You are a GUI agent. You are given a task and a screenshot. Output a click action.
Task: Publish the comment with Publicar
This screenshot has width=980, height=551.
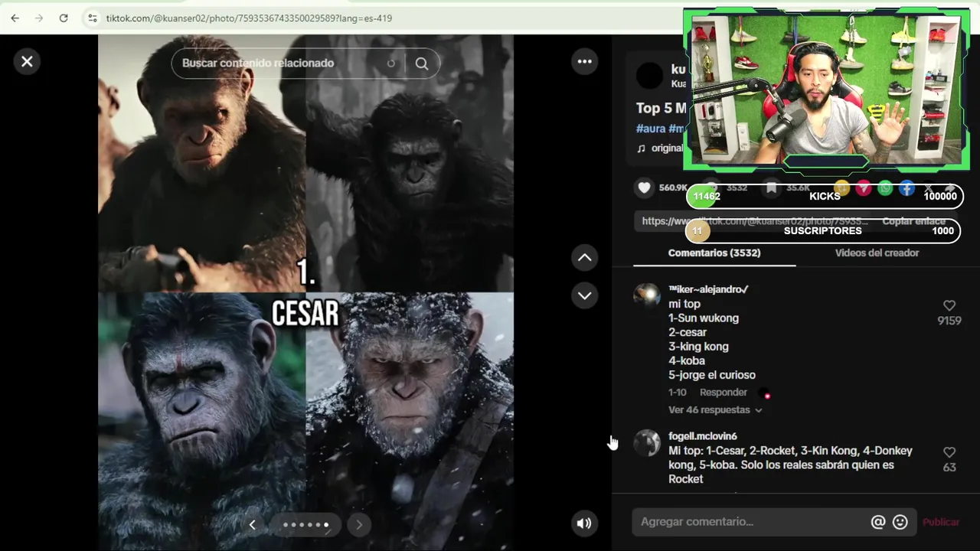941,522
